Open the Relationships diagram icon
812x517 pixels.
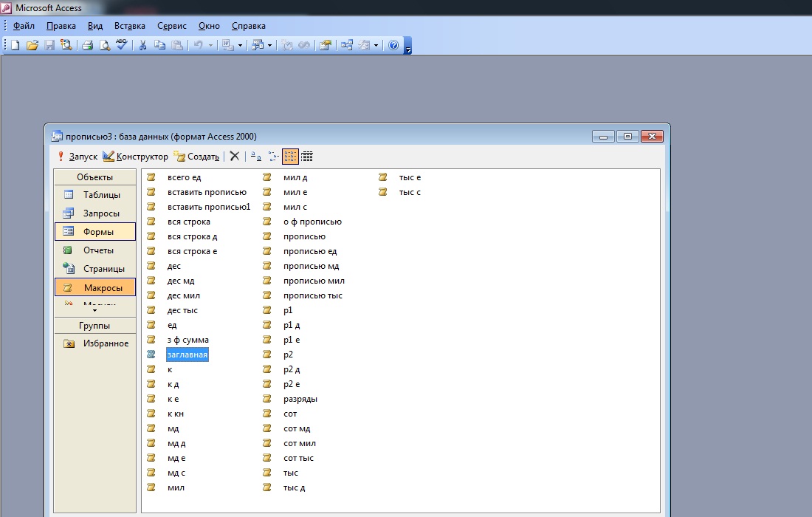pyautogui.click(x=346, y=46)
